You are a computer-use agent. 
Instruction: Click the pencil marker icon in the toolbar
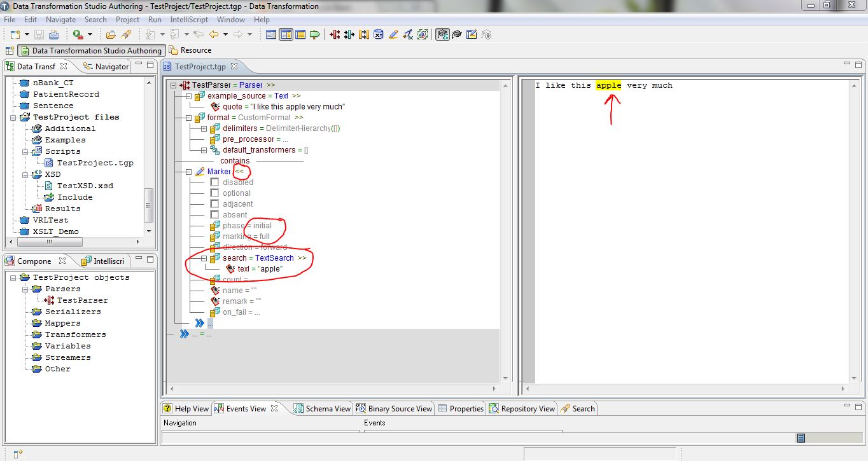click(x=393, y=34)
